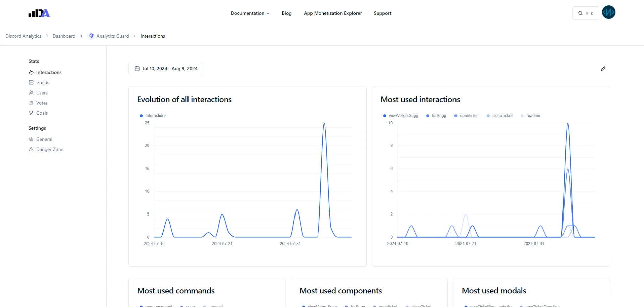This screenshot has width=644, height=307.
Task: Click the Most used commands heading
Action: click(x=176, y=291)
